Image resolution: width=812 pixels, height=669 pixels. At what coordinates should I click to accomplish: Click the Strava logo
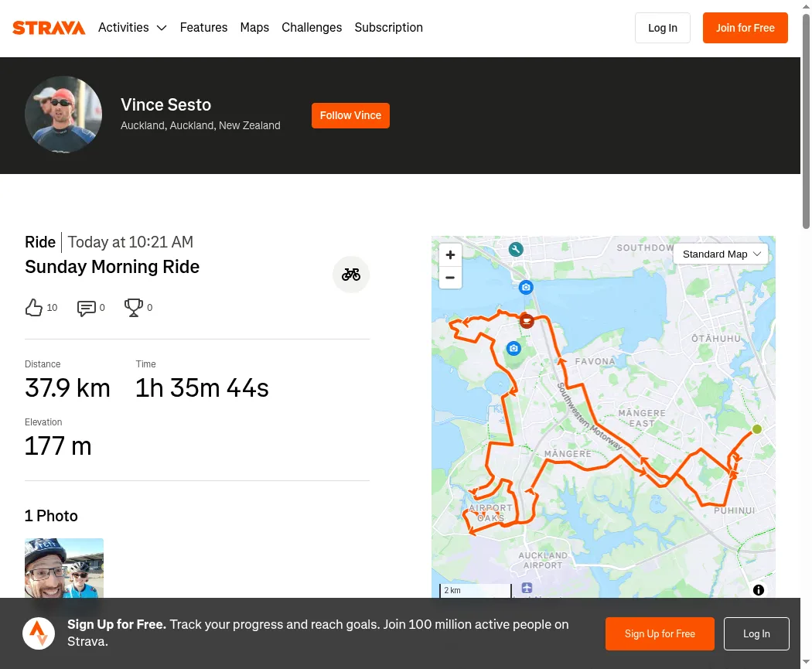click(49, 27)
